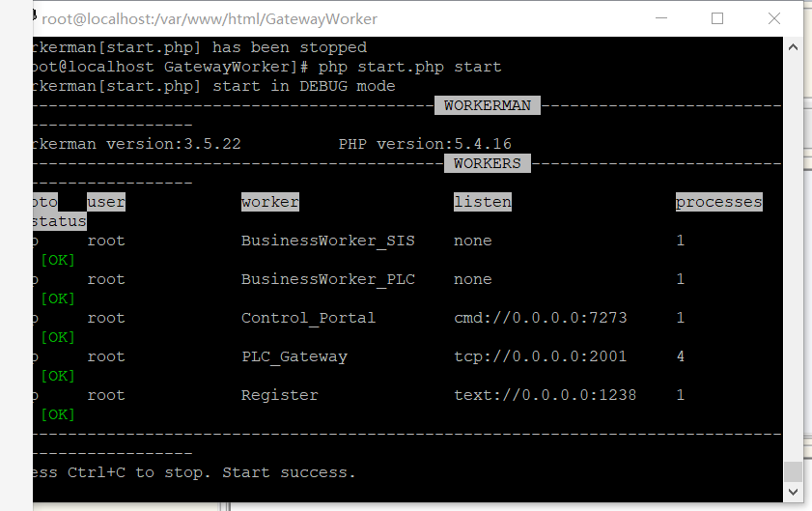
Task: Click the 'worker' column header
Action: pyautogui.click(x=270, y=202)
